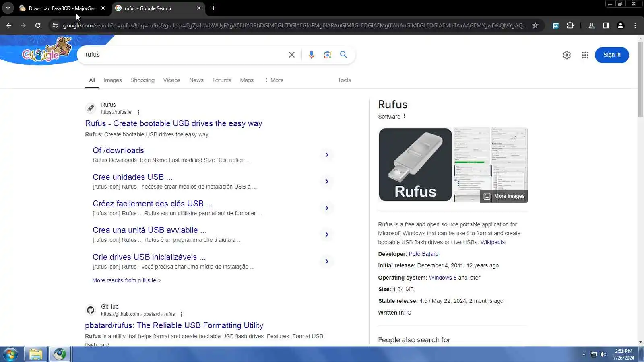Screen dimensions: 644x362
Task: Switch to the Download EasyBCD browser tab
Action: 62,8
